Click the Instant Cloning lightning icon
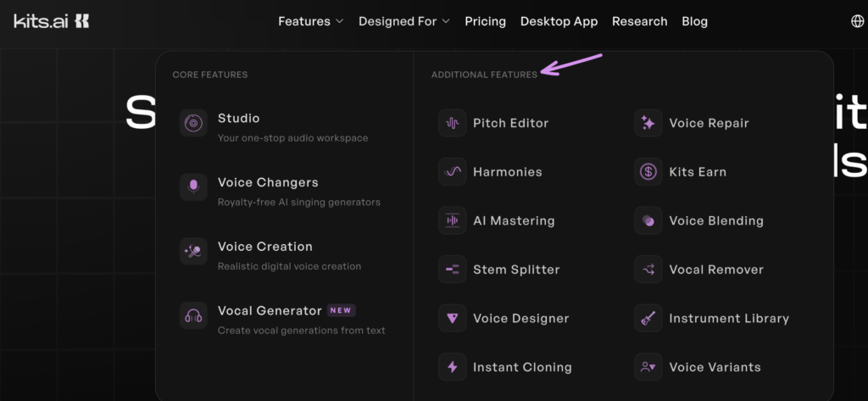 coord(453,367)
